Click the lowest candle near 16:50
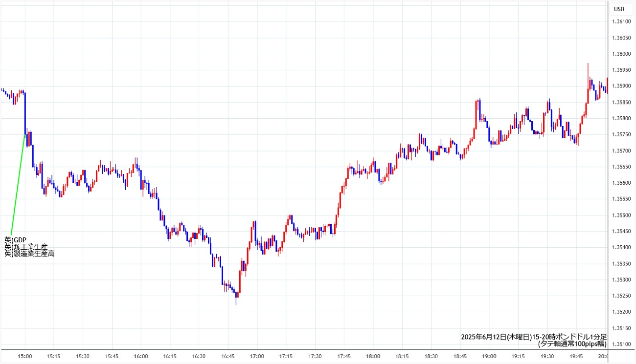 click(236, 298)
